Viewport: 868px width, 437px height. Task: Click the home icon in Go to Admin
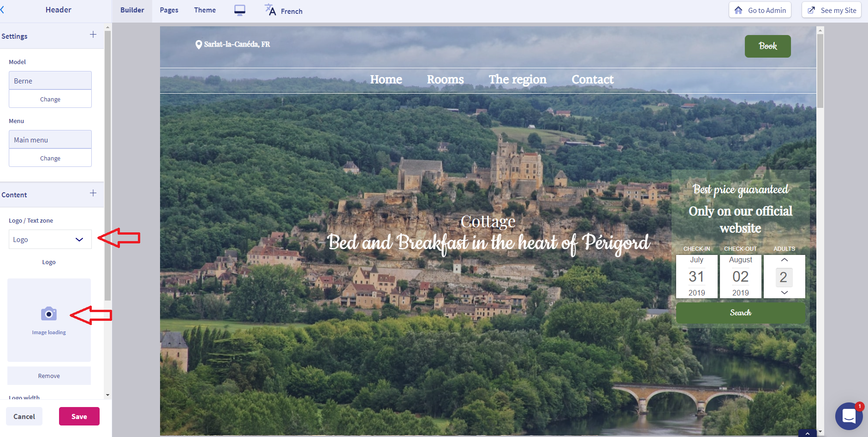click(738, 10)
